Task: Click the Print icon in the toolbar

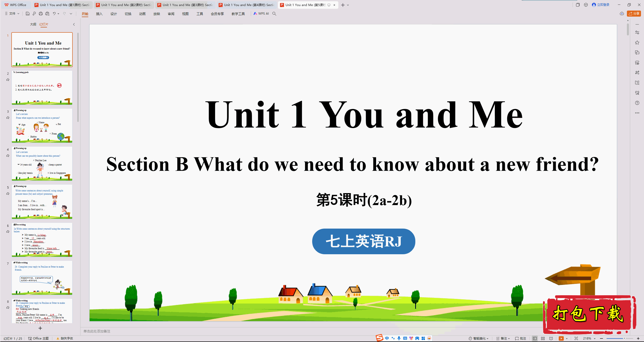Action: pos(41,14)
